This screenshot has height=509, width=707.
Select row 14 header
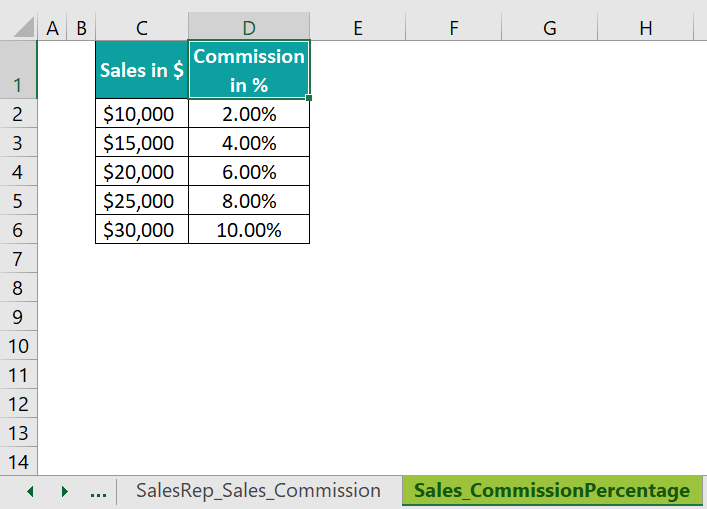[18, 461]
